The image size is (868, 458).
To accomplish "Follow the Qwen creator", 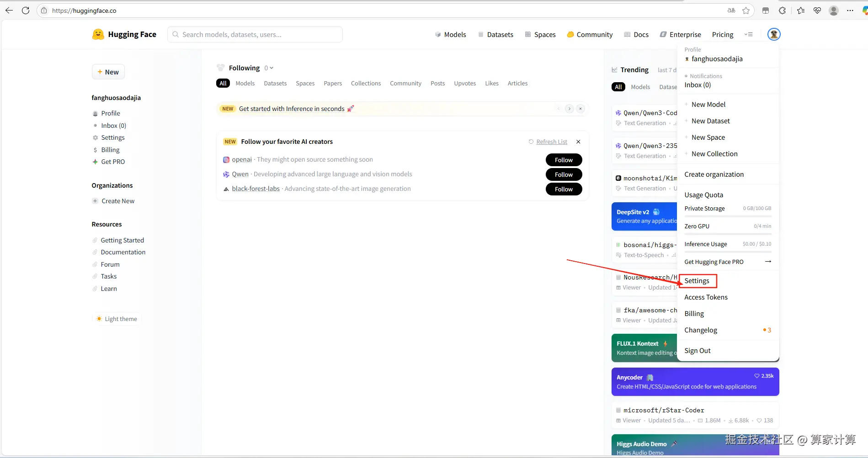I will 564,174.
